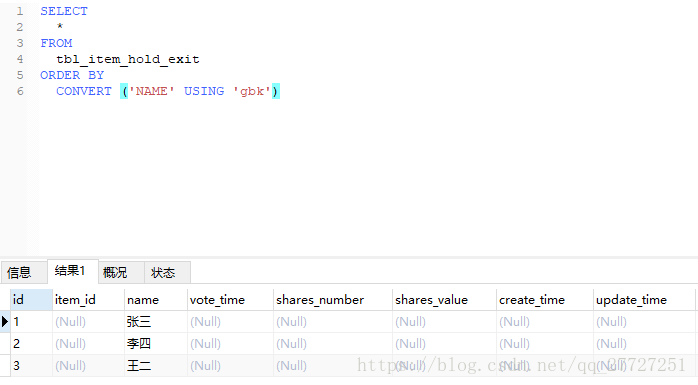Click the ORDER BY keyword

point(72,75)
